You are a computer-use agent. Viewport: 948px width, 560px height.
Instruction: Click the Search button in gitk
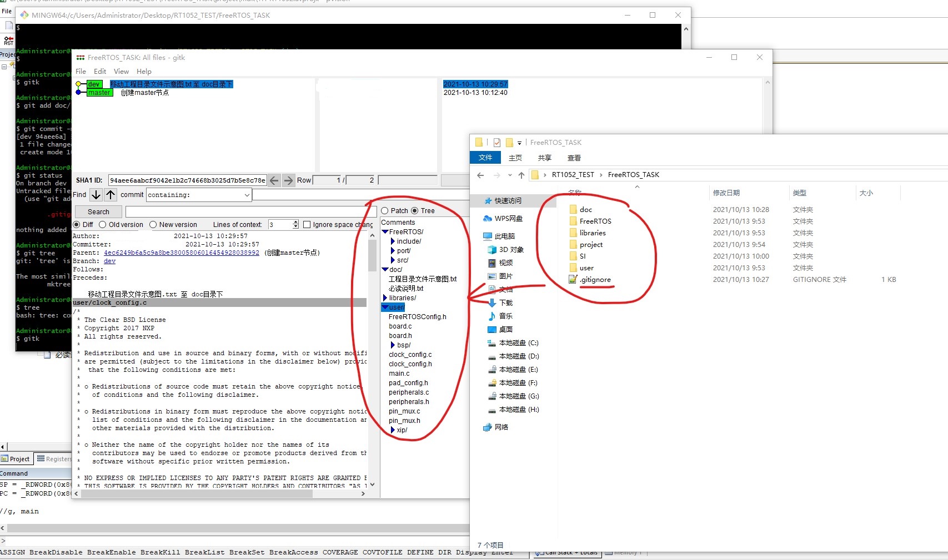pos(97,211)
